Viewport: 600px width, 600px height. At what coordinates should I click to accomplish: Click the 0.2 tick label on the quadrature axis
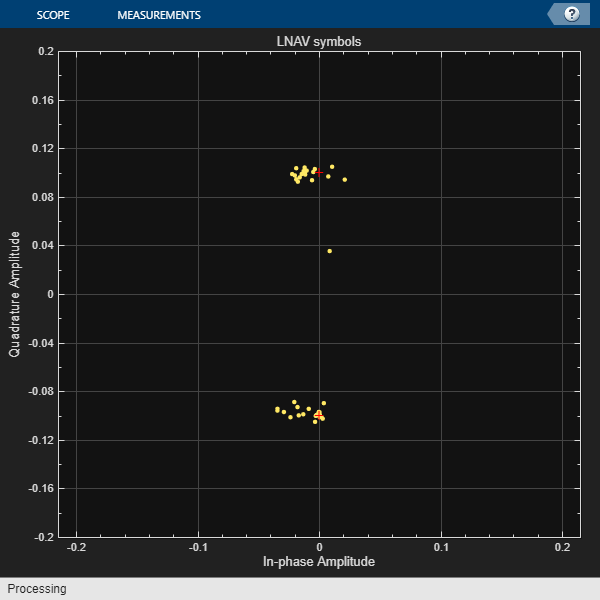(45, 52)
